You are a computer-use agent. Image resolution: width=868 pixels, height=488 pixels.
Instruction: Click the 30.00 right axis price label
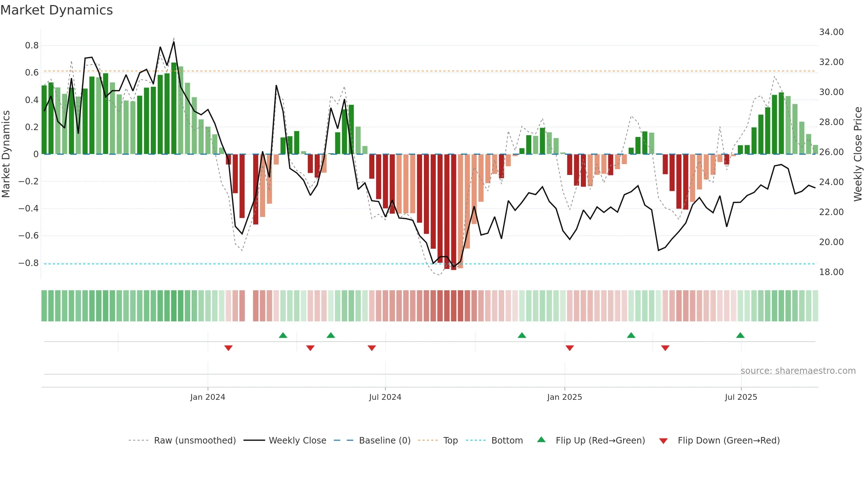point(831,92)
